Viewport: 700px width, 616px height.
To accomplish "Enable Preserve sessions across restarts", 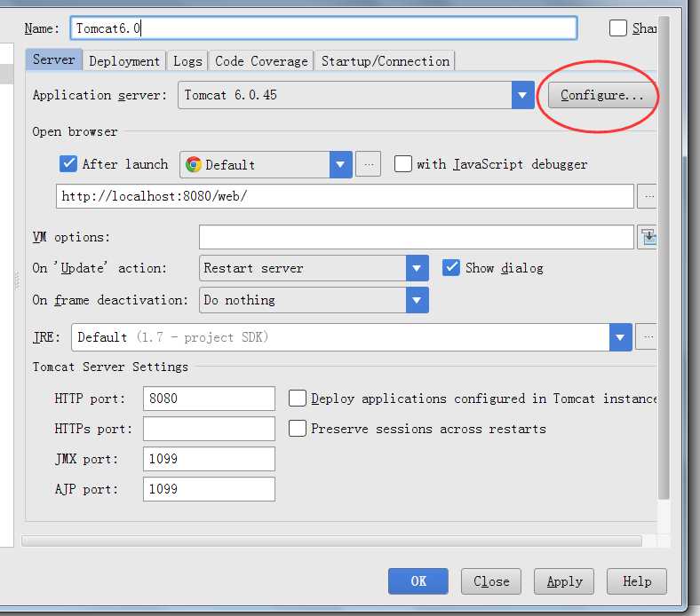I will point(298,429).
